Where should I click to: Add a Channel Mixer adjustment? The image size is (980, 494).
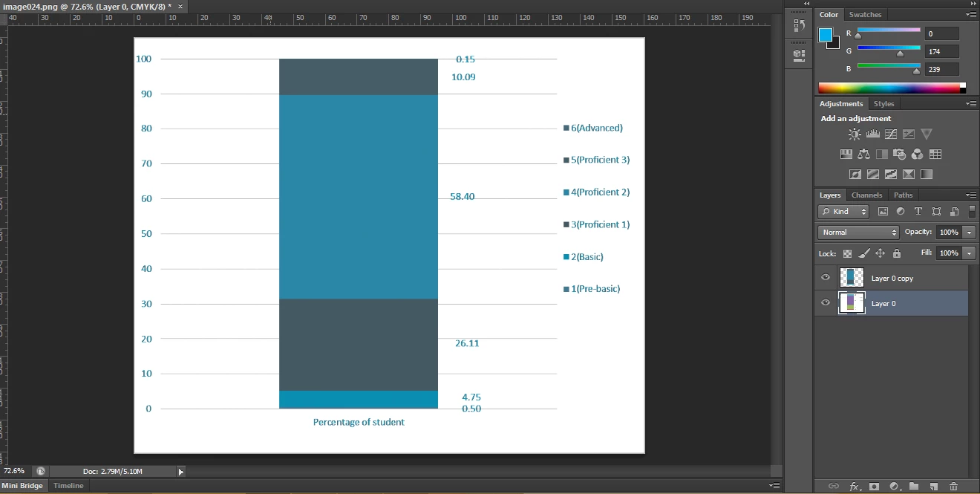917,155
